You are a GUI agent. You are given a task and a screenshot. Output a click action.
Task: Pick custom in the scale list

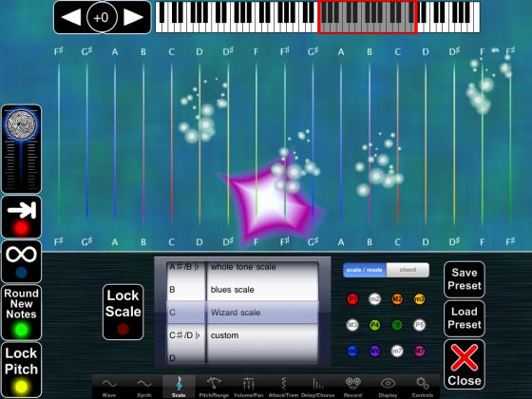point(224,335)
